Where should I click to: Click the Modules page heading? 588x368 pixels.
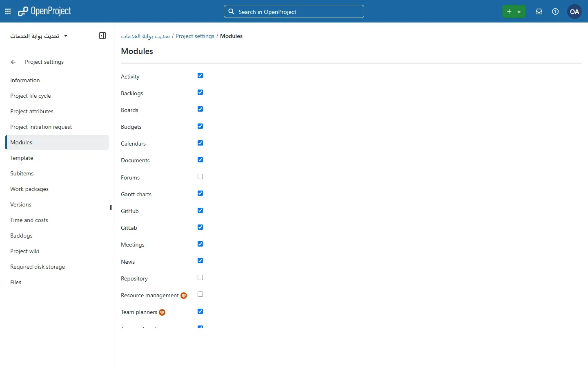pyautogui.click(x=137, y=51)
